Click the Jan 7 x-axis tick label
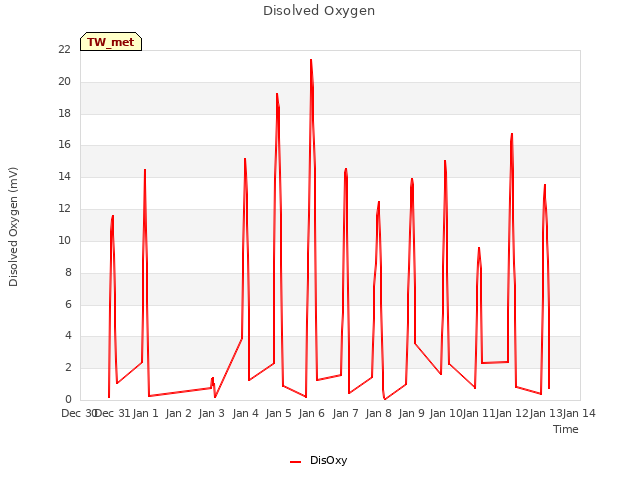The image size is (640, 480). pyautogui.click(x=345, y=413)
